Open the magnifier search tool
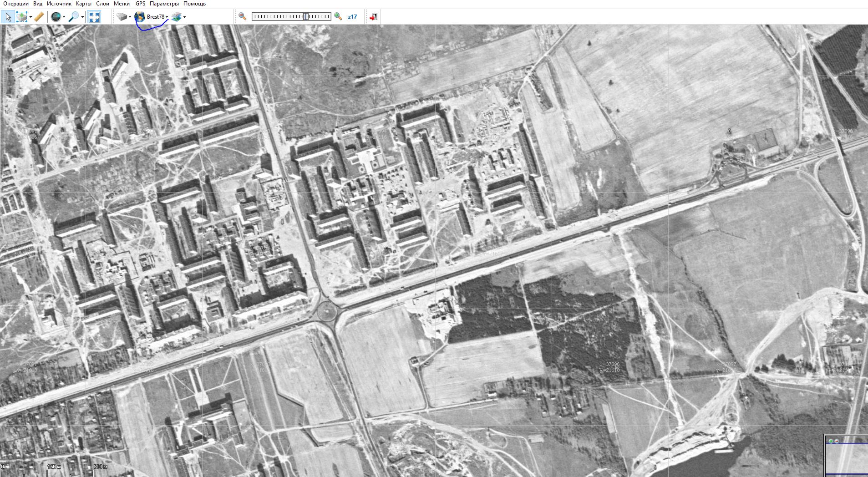The width and height of the screenshot is (868, 477). click(x=73, y=17)
